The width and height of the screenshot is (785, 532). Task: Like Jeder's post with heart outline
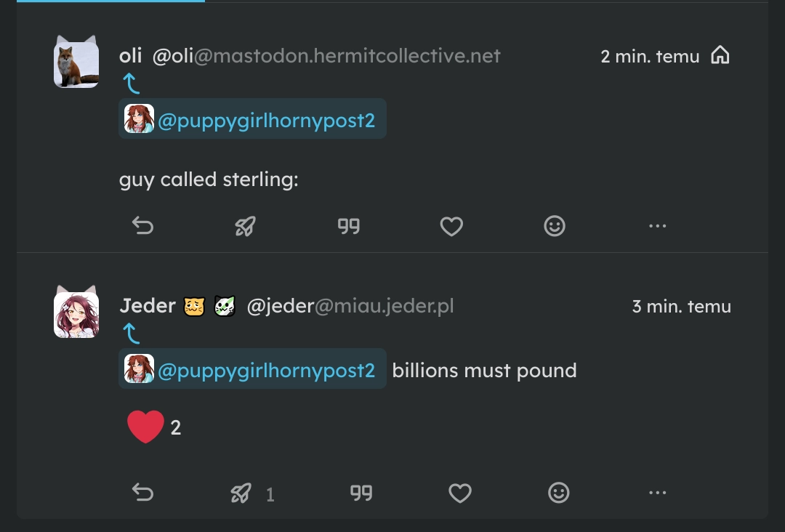pyautogui.click(x=460, y=493)
